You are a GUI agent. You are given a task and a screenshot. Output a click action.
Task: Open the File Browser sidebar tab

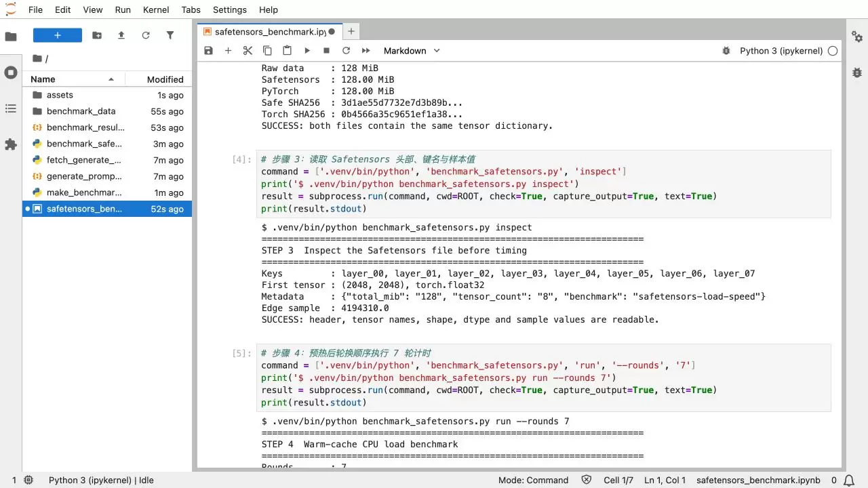11,37
